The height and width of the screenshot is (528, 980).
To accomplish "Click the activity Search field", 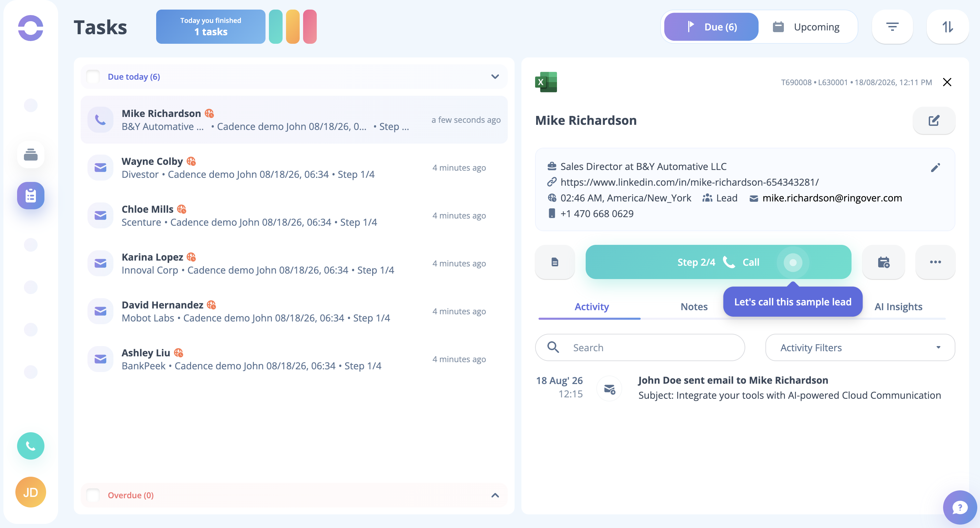I will click(x=640, y=347).
